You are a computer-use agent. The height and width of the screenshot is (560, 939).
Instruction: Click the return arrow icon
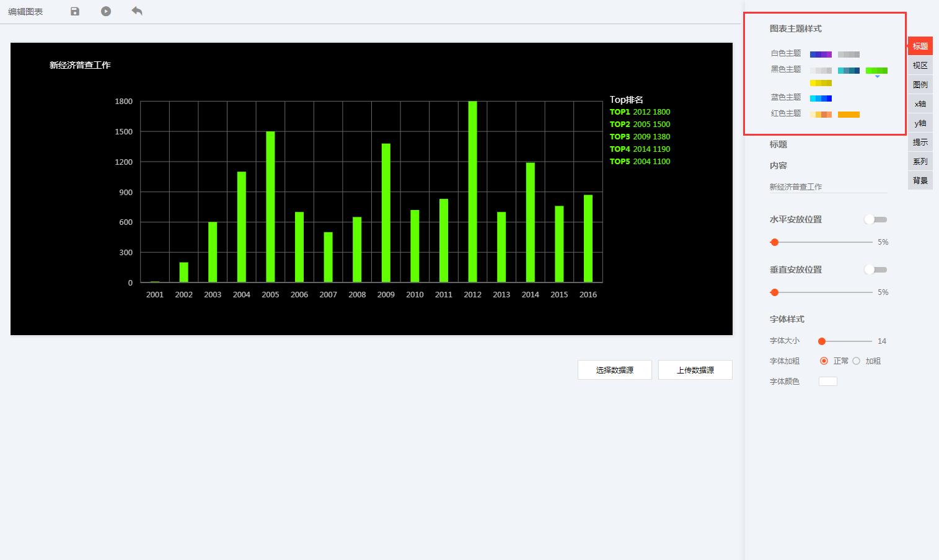[x=137, y=11]
